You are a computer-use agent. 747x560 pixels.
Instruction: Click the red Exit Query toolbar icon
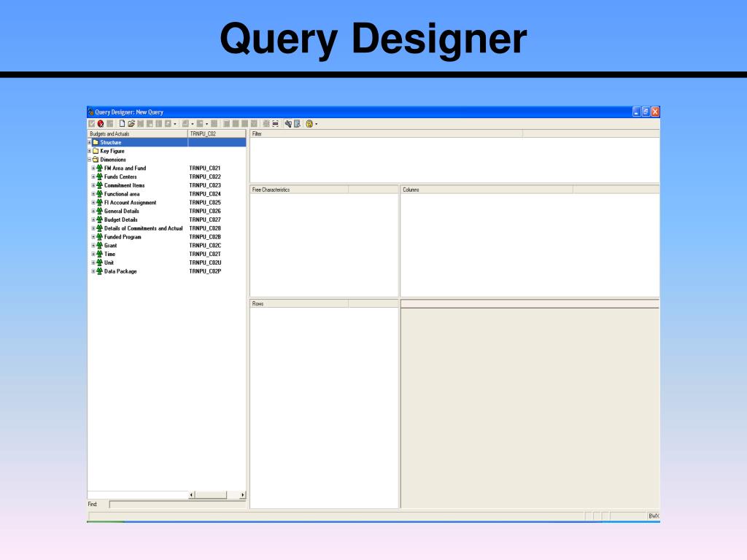click(101, 124)
